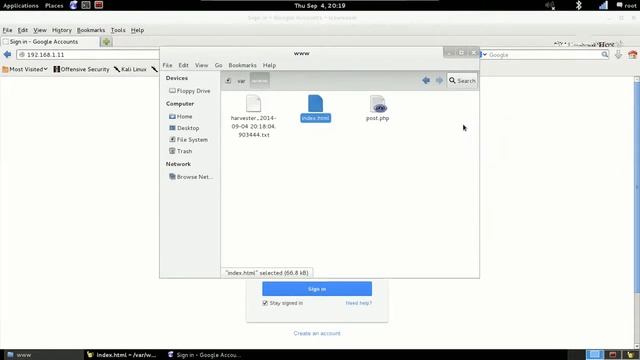Image resolution: width=640 pixels, height=360 pixels.
Task: Open the file manager File menu
Action: 167,65
